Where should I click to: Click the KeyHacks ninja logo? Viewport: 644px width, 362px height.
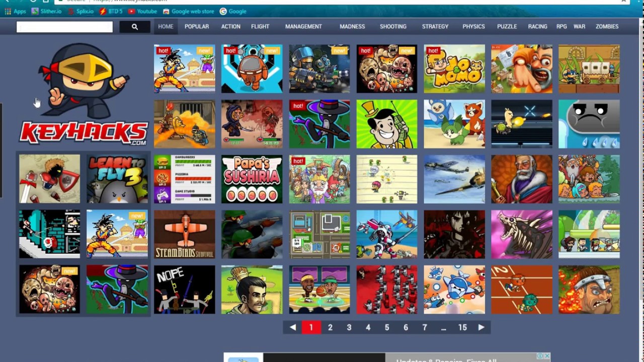point(84,95)
